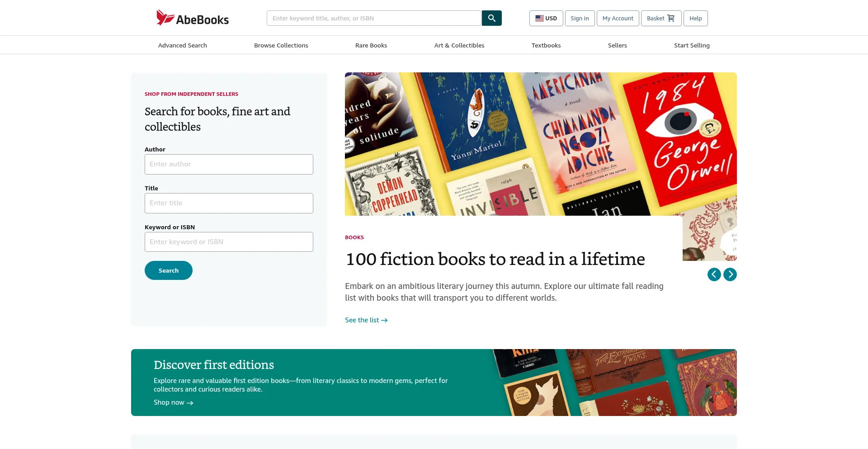Viewport: 868px width, 449px height.
Task: Advance to next carousel slide
Action: 730,274
